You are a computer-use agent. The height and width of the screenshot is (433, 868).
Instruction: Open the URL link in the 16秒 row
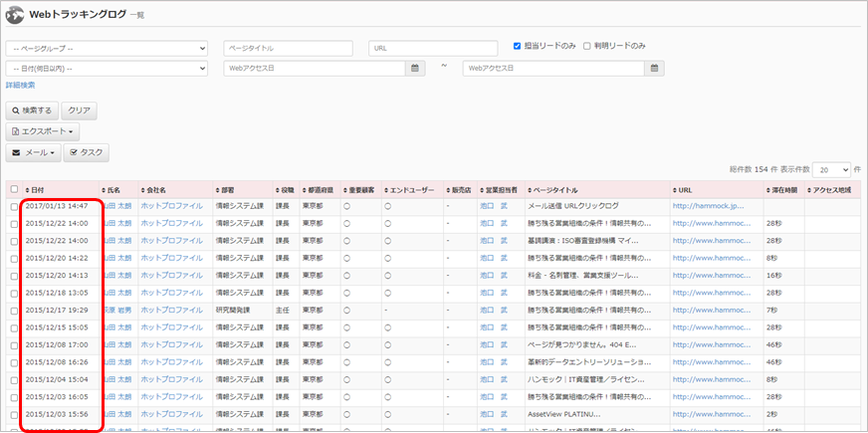(712, 275)
